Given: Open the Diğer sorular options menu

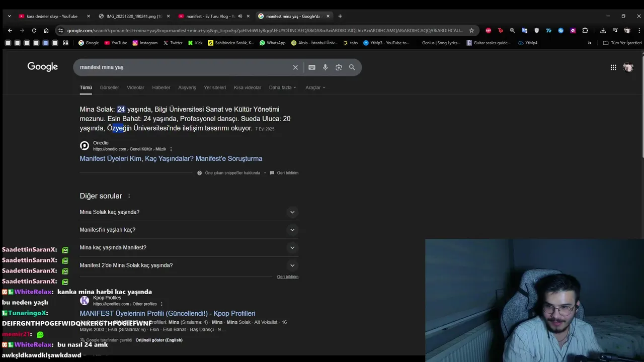Looking at the screenshot, I should [129, 196].
